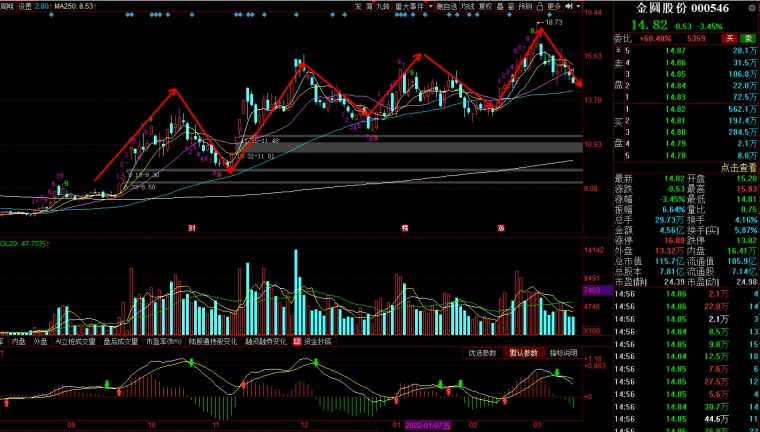The image size is (760, 432).
Task: Click the green 卖 sell button
Action: (x=748, y=38)
